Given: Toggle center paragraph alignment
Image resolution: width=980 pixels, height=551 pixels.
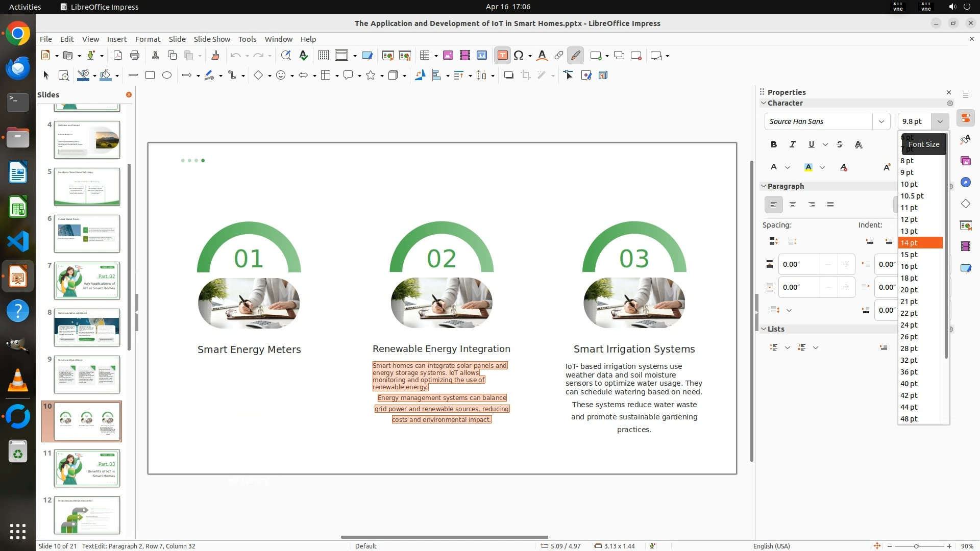Looking at the screenshot, I should (x=792, y=205).
